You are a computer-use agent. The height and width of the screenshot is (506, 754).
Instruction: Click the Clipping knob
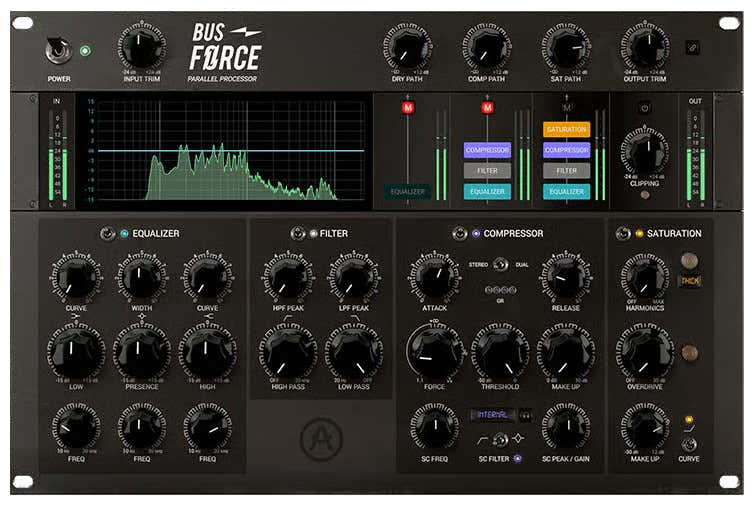[645, 152]
